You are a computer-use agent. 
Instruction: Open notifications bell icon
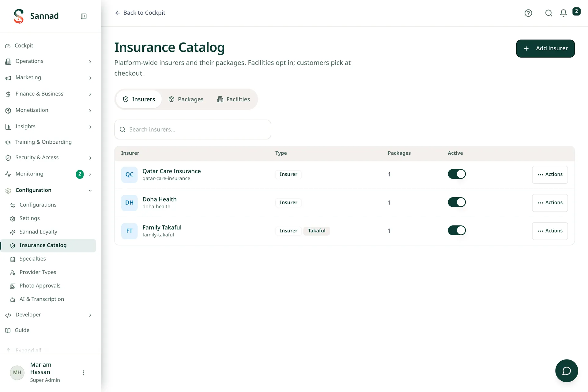tap(563, 13)
